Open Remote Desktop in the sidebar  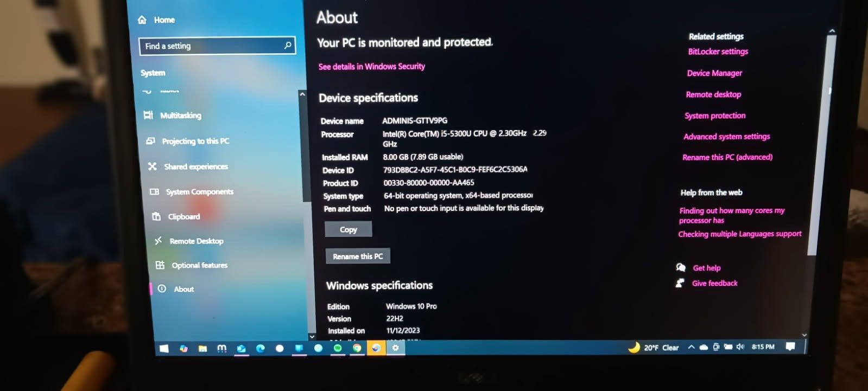pyautogui.click(x=196, y=241)
